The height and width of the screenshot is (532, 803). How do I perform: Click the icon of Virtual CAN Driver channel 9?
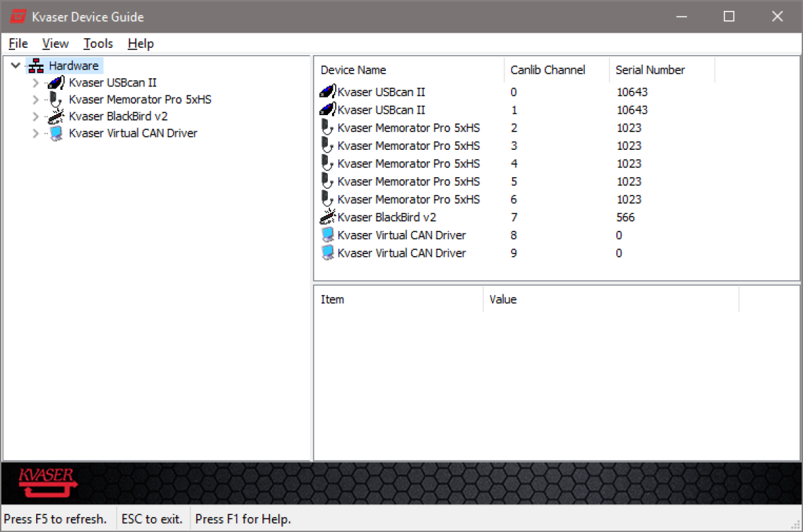click(x=327, y=253)
